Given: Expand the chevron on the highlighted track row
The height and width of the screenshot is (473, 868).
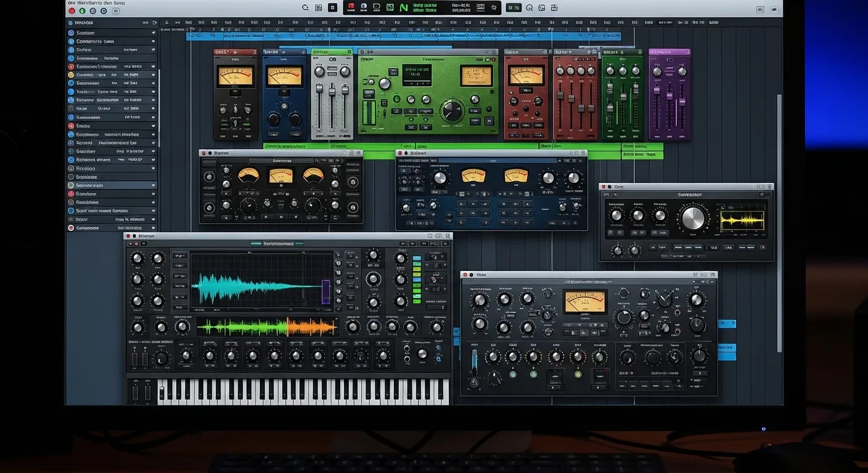Looking at the screenshot, I should click(x=153, y=185).
